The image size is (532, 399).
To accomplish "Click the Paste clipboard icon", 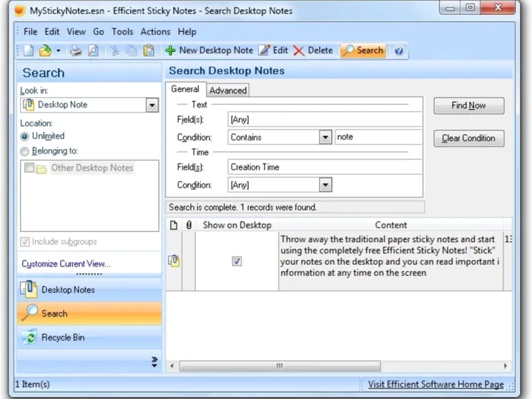I will pos(148,51).
